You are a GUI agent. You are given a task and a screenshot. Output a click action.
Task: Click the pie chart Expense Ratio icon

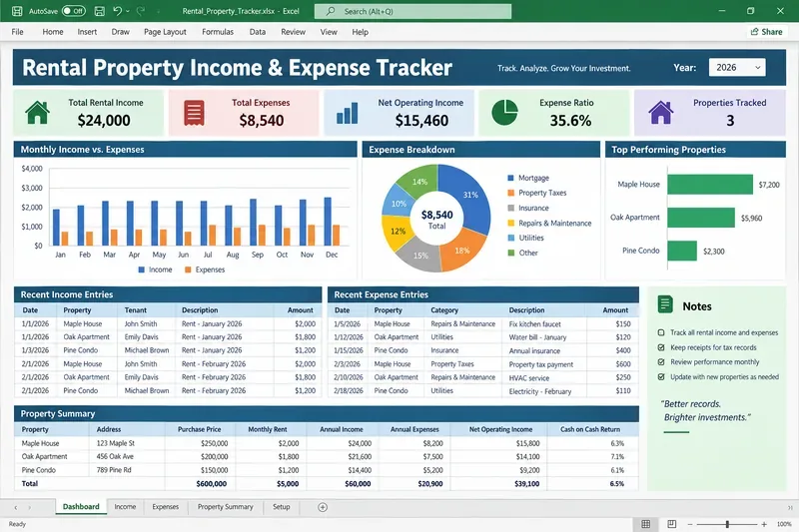point(504,113)
